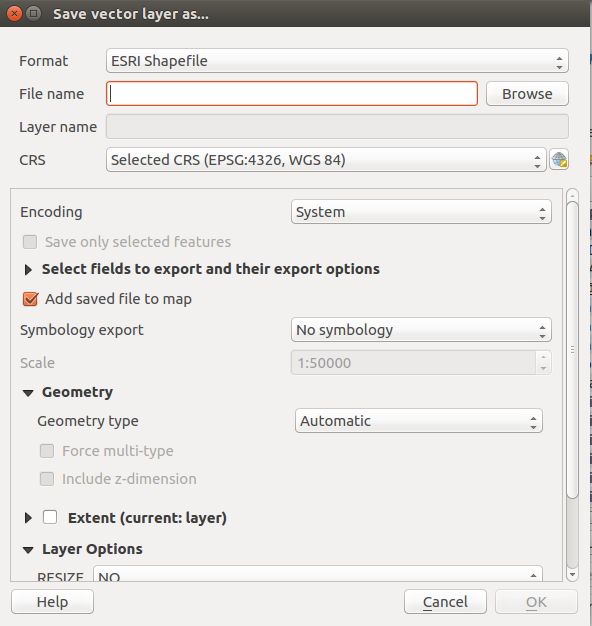592x626 pixels.
Task: Collapse the Geometry section arrow
Action: click(28, 393)
